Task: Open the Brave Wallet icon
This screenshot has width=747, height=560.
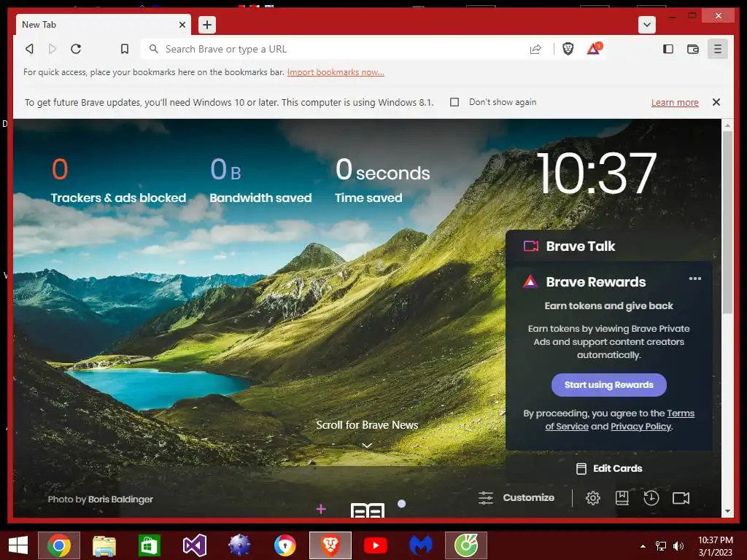Action: pos(693,49)
